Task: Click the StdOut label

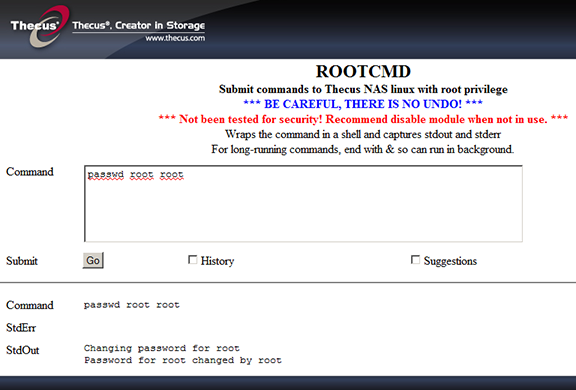Action: (22, 350)
